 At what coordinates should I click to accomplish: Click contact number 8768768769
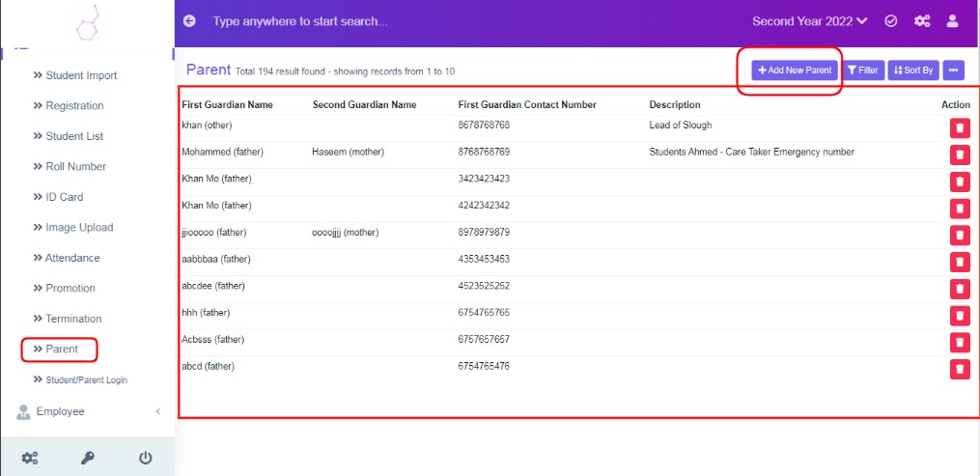coord(484,152)
